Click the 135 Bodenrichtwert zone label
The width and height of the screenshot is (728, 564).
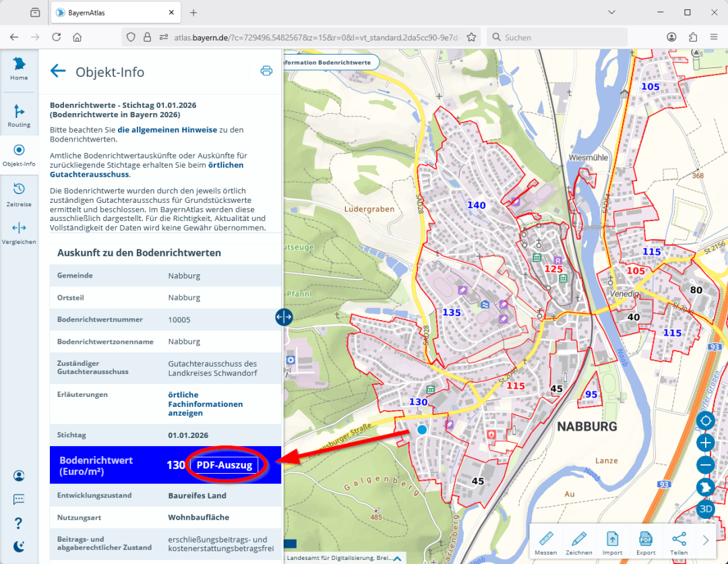451,313
